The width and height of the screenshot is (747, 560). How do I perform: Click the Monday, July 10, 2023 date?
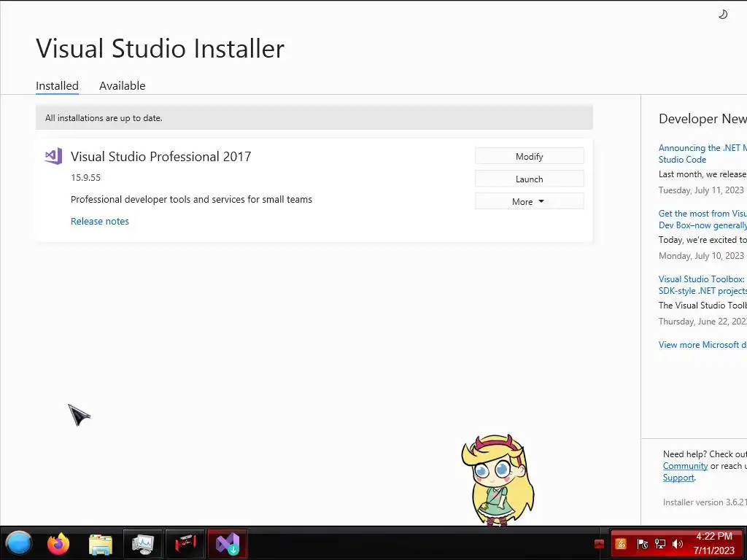click(701, 256)
